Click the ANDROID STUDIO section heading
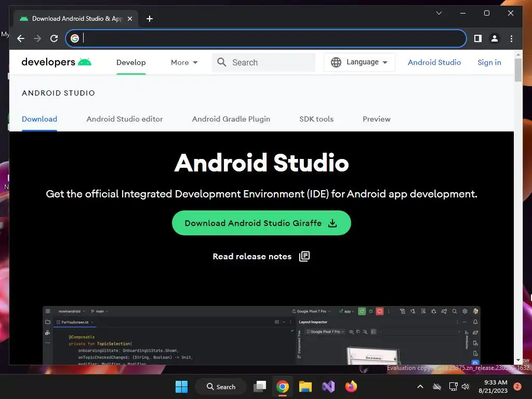 58,93
